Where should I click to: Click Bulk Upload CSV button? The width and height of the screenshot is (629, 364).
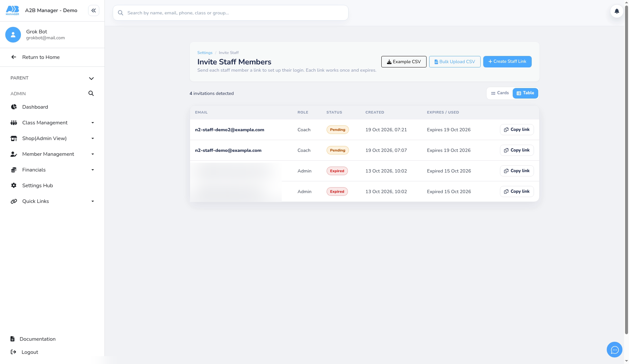point(455,62)
